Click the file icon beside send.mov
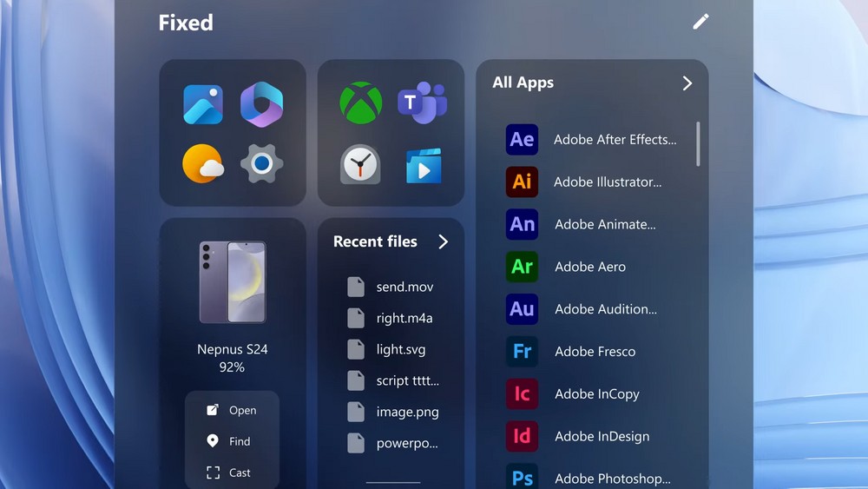This screenshot has width=868, height=489. 356,287
